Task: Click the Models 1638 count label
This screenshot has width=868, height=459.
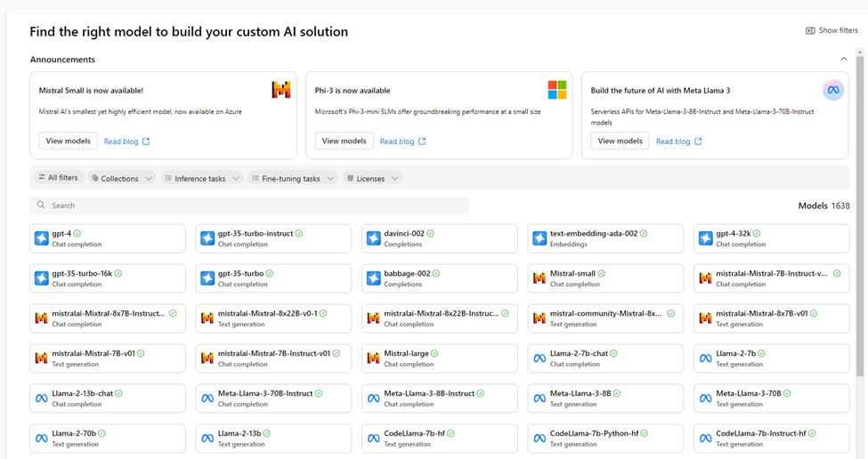Action: (x=823, y=205)
